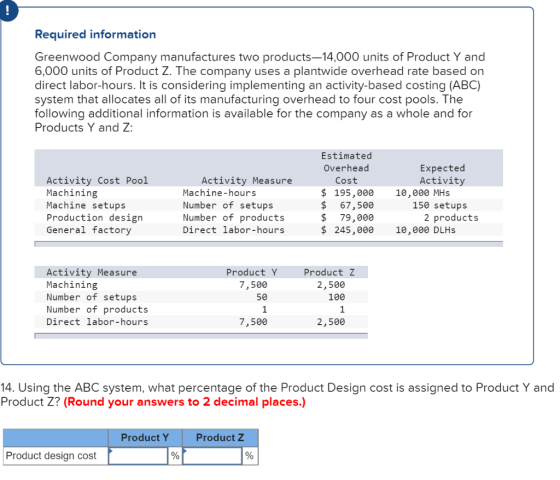560x480 pixels.
Task: Click expected activity '2 products'
Action: [x=451, y=218]
